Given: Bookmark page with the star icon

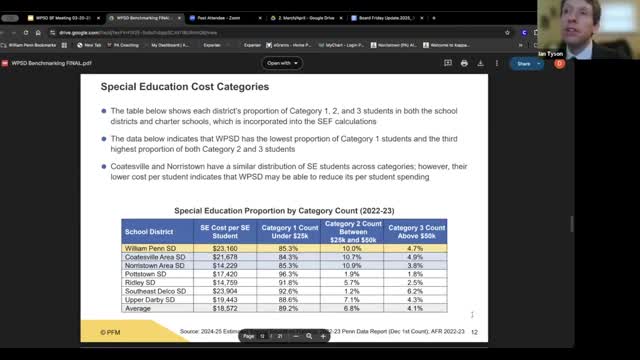Looking at the screenshot, I should pyautogui.click(x=507, y=33).
